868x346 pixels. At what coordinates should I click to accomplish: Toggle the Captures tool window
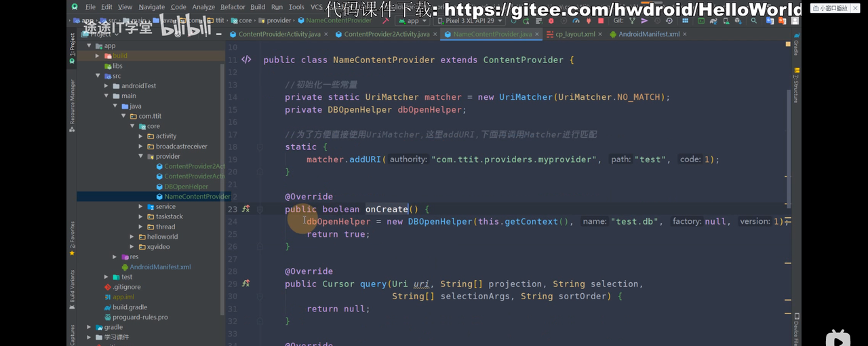click(x=72, y=335)
